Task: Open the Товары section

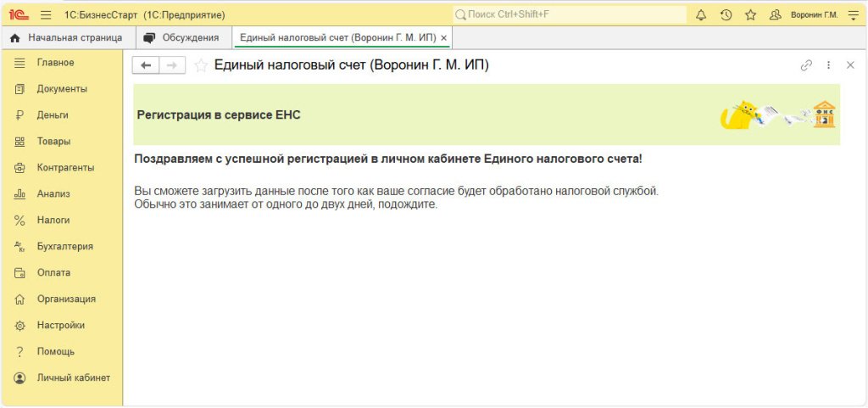Action: (62, 141)
